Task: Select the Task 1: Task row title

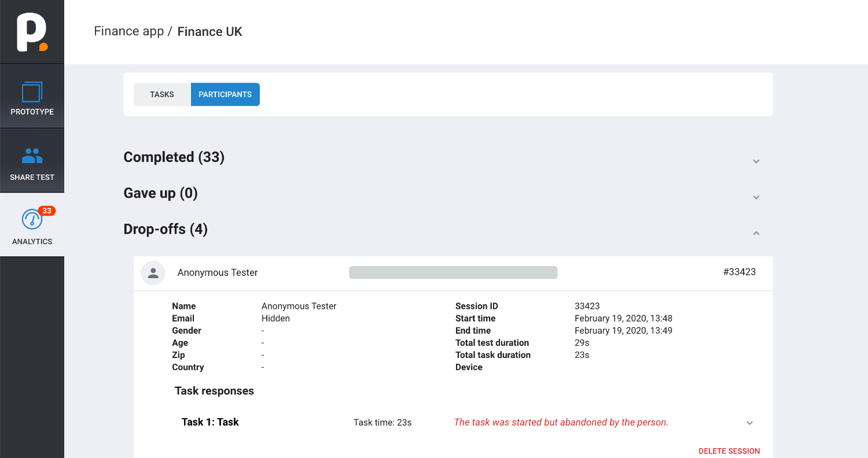Action: pos(210,422)
